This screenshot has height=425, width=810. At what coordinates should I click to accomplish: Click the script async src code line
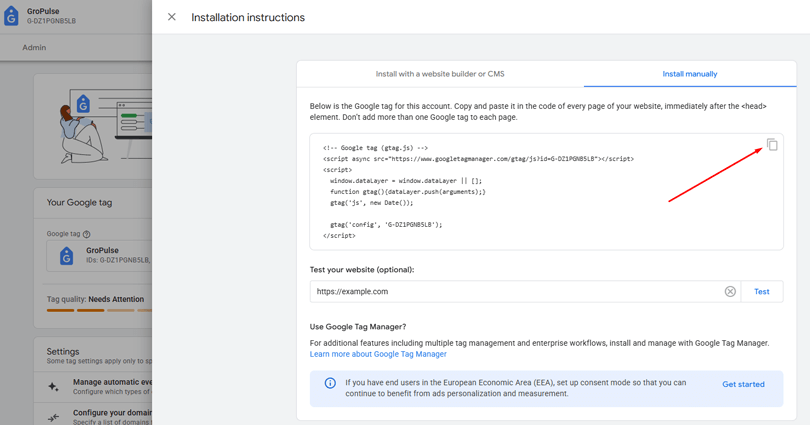coord(478,159)
